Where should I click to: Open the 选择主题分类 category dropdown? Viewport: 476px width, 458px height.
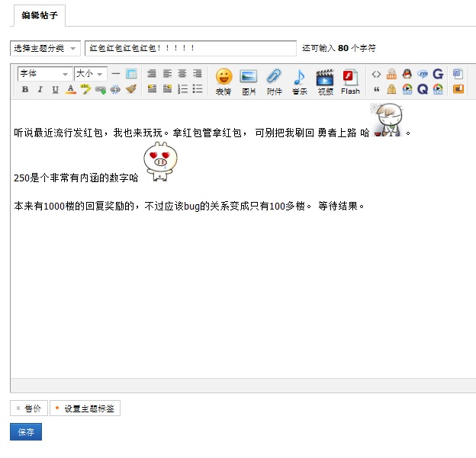click(45, 48)
